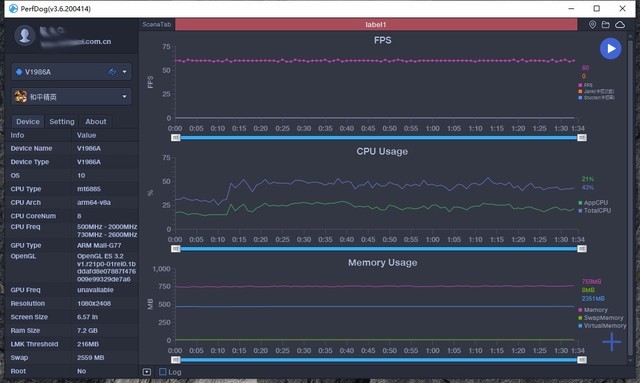
Task: Click the FPS current value 60 readout
Action: point(585,68)
